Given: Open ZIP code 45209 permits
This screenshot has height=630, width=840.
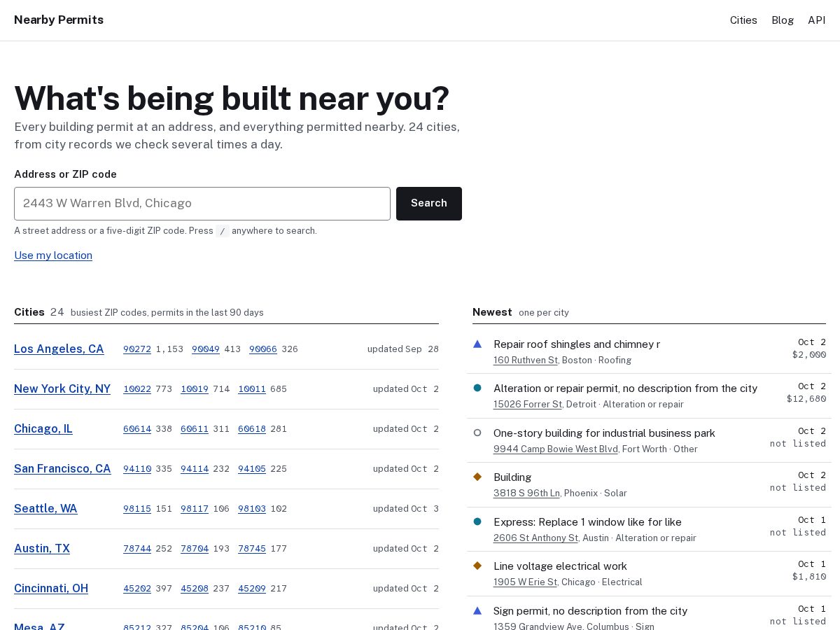Looking at the screenshot, I should click(x=252, y=589).
